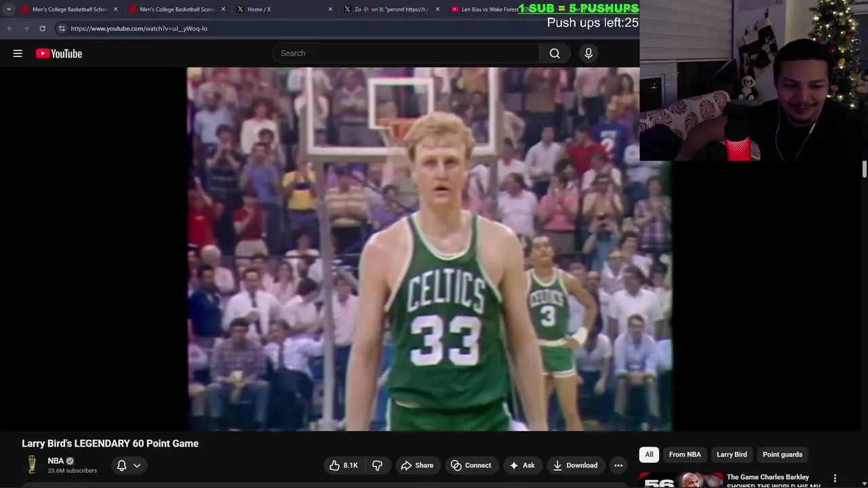Open the browser tab search dropdown
868x488 pixels.
tap(9, 9)
